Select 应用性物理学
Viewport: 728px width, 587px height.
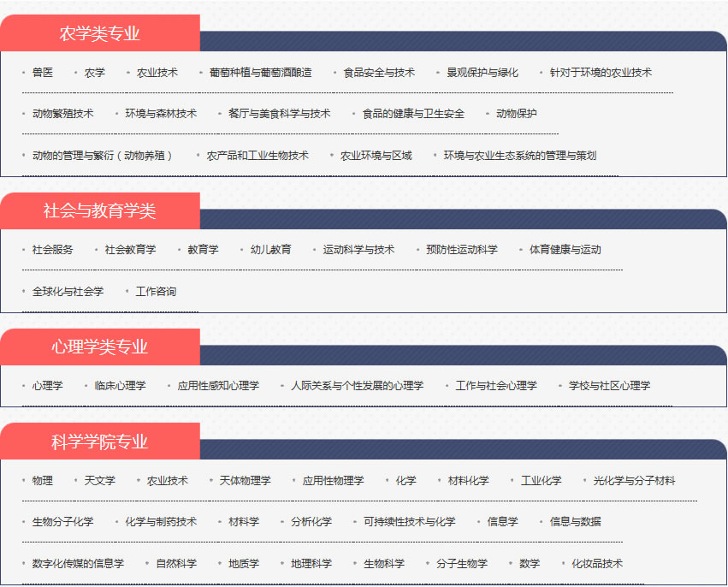click(x=333, y=481)
